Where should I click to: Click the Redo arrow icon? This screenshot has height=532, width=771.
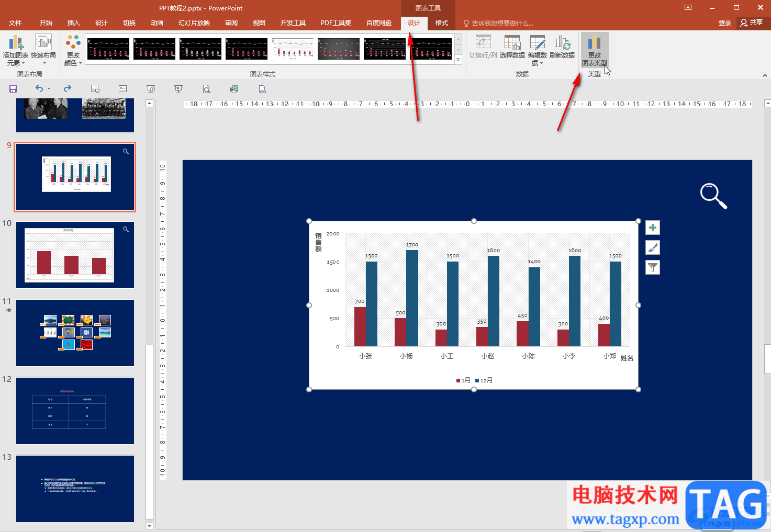click(67, 89)
